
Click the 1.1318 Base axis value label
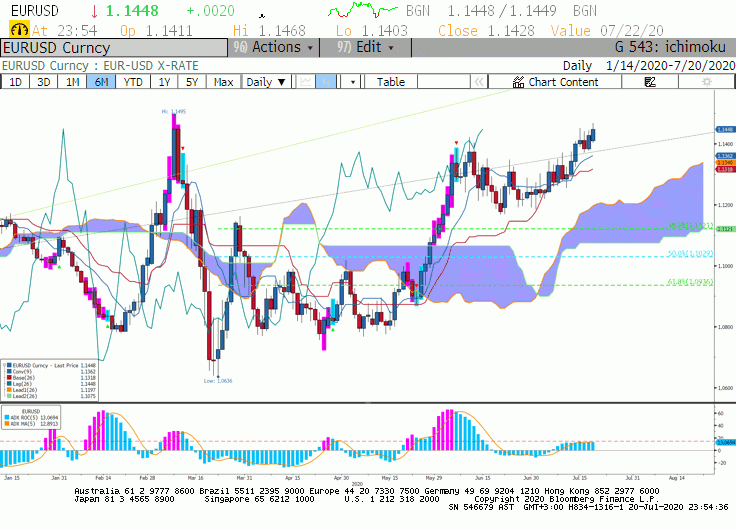point(725,169)
